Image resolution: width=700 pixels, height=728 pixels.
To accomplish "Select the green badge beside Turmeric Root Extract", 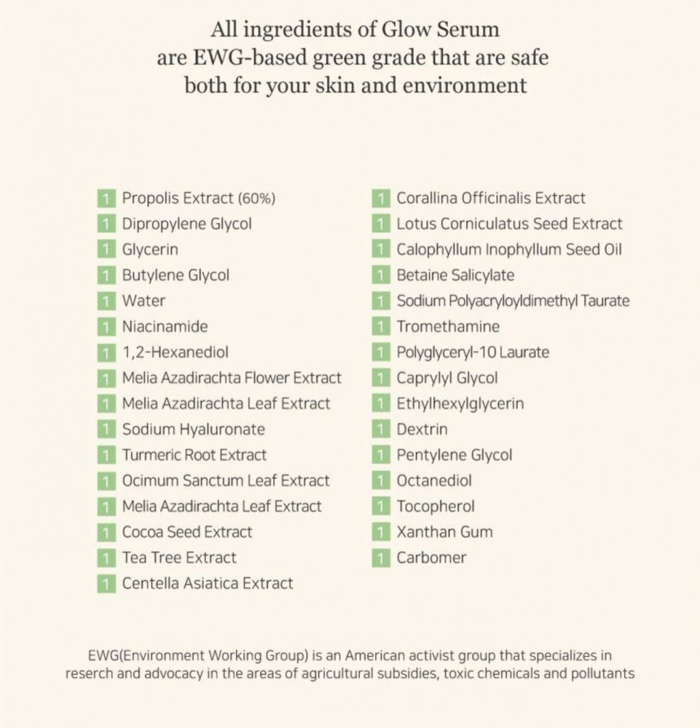I will point(106,456).
